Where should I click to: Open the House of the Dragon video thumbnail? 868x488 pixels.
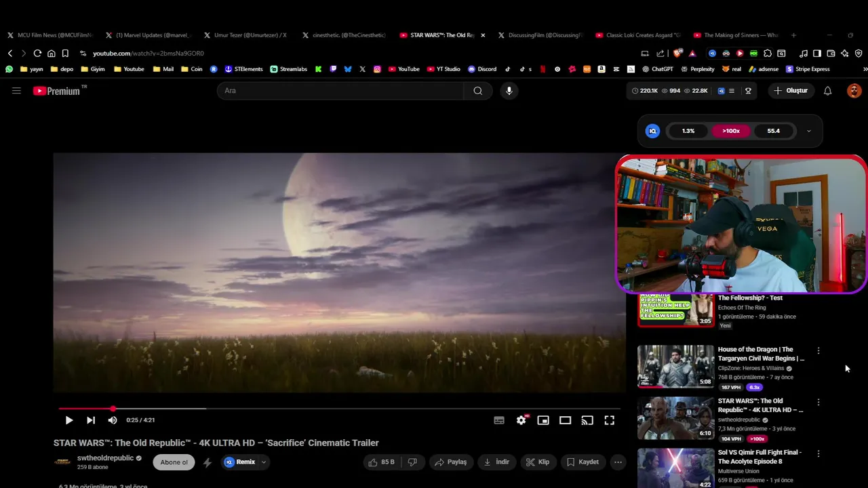pyautogui.click(x=675, y=367)
